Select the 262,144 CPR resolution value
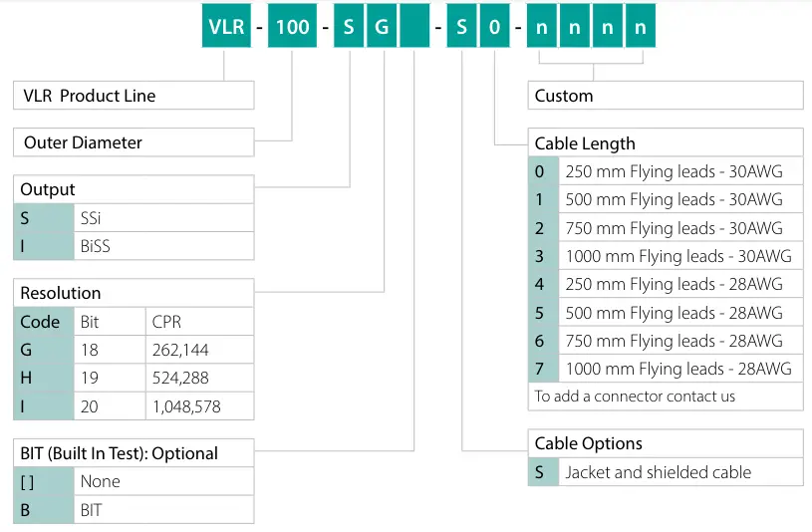The image size is (812, 532). pyautogui.click(x=198, y=350)
